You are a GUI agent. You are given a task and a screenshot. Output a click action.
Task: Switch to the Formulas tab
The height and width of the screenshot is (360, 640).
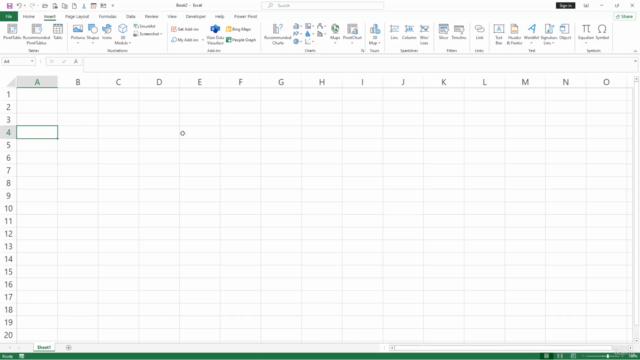point(108,16)
